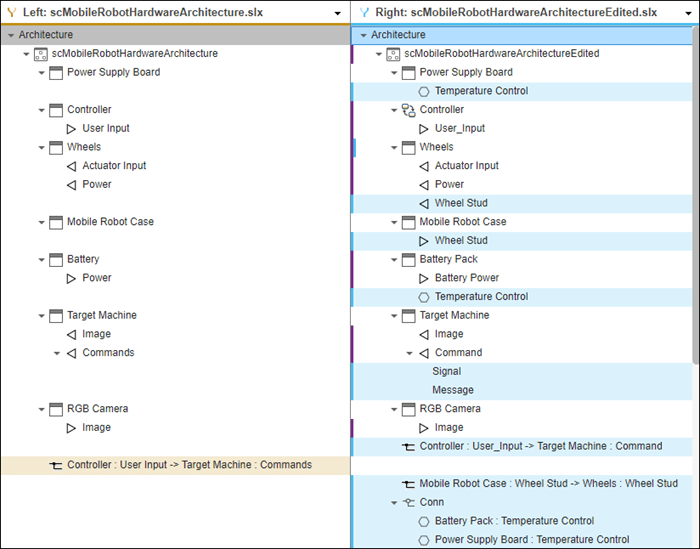Click the User Input port icon under left Controller
The height and width of the screenshot is (549, 700).
[71, 129]
